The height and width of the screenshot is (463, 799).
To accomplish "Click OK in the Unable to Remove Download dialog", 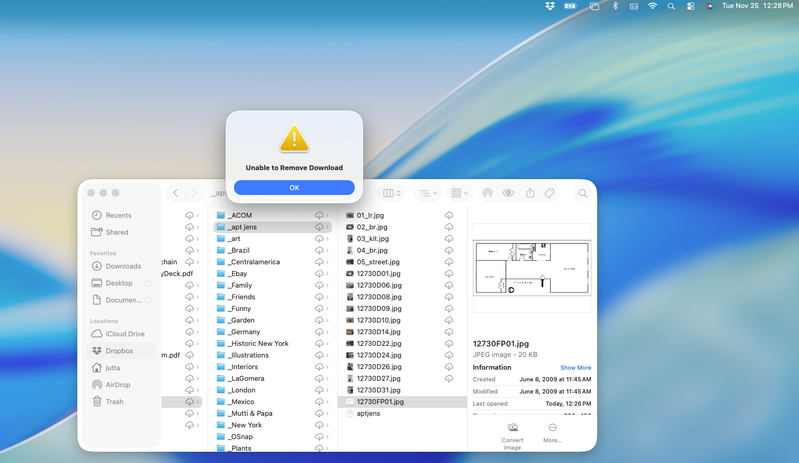I will (x=294, y=188).
